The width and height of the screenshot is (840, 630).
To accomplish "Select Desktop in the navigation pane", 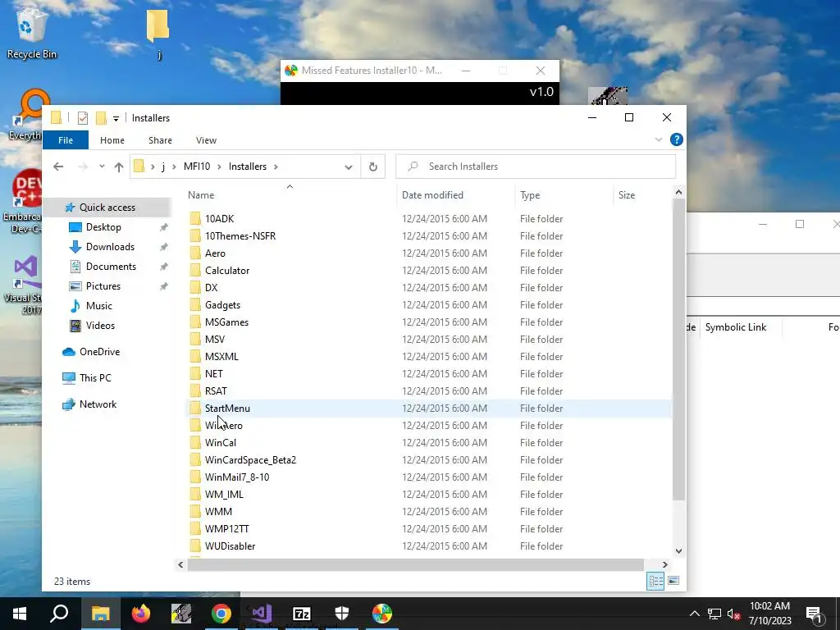I will click(103, 227).
